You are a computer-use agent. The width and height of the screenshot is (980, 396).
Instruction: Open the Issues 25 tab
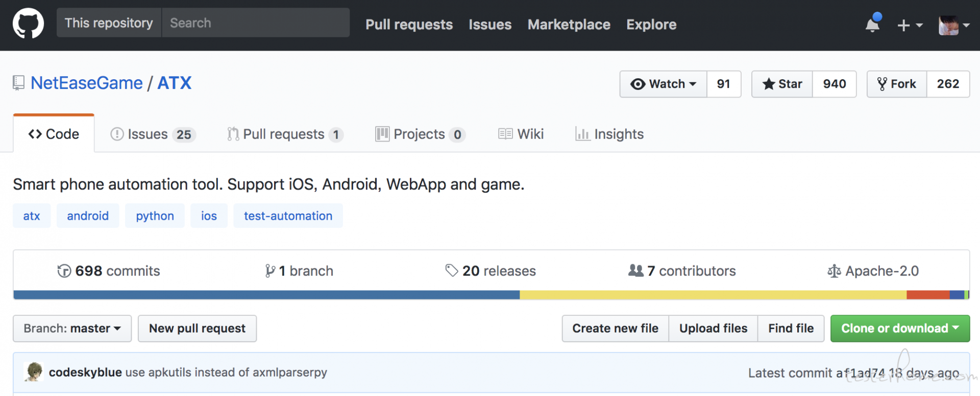click(x=153, y=134)
